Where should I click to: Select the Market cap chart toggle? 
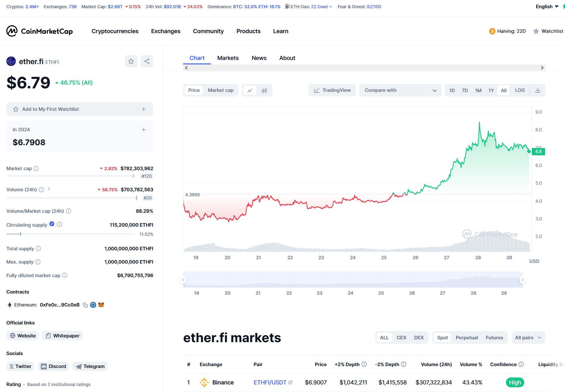click(221, 90)
